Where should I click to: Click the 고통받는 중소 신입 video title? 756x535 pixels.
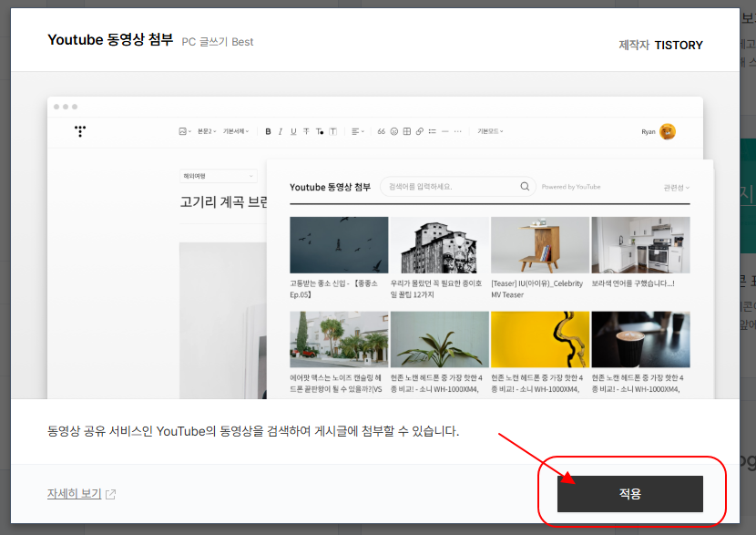[x=333, y=289]
